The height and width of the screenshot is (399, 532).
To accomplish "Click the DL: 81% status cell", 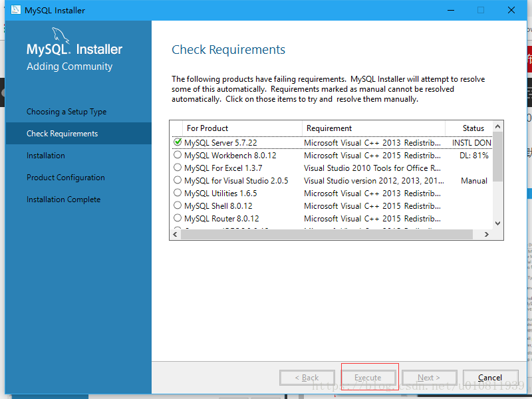I will click(474, 156).
